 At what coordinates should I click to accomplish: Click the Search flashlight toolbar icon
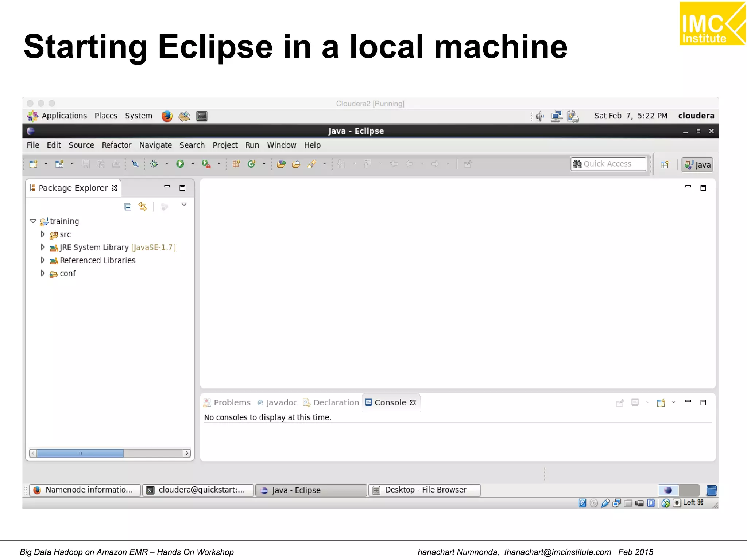pos(311,164)
